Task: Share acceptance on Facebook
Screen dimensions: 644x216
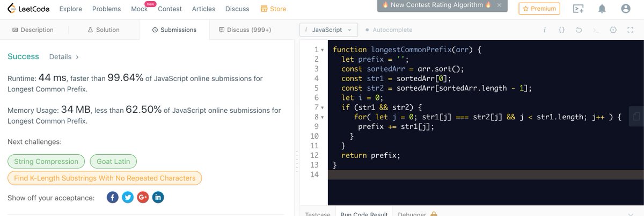Action: pos(113,197)
